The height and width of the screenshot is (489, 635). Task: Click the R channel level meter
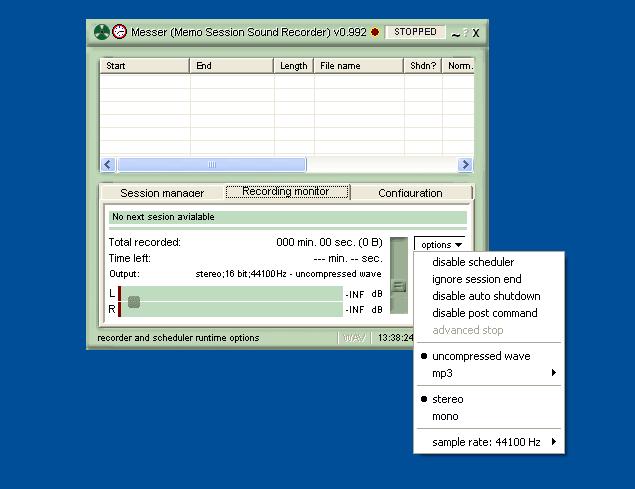pyautogui.click(x=232, y=309)
